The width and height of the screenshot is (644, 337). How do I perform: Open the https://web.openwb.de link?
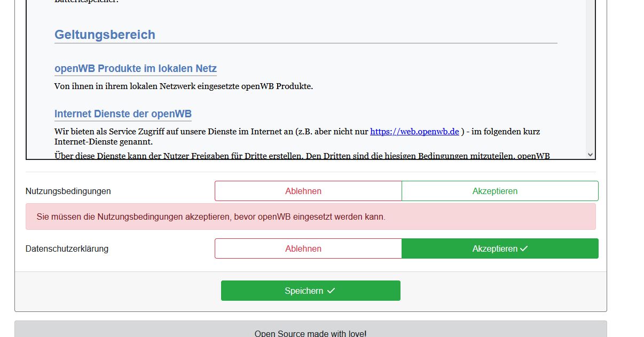point(414,131)
